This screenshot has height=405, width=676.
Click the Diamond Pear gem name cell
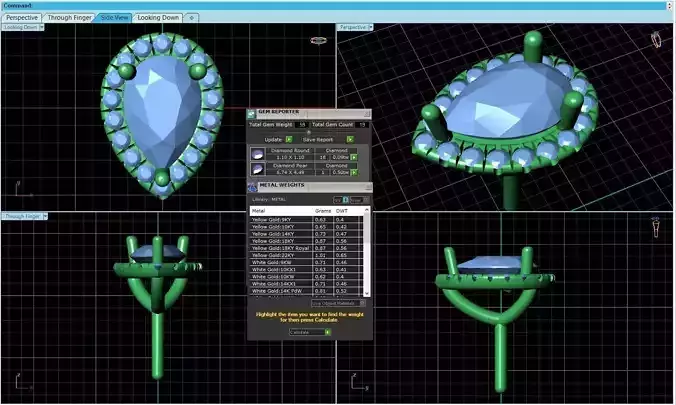coord(290,166)
